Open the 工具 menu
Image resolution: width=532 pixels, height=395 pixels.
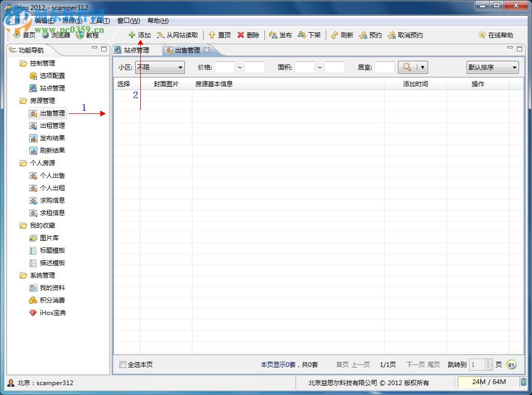99,20
